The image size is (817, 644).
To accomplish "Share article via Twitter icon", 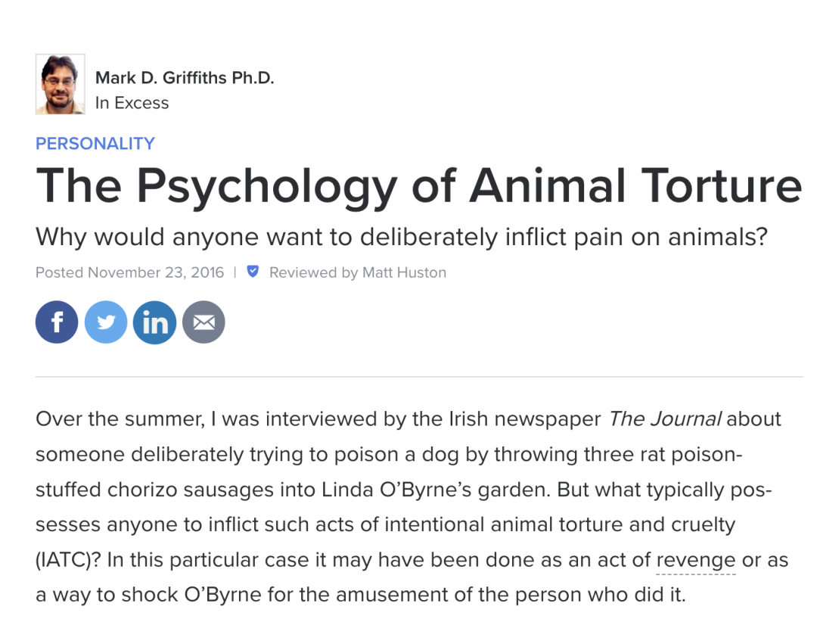I will point(106,322).
